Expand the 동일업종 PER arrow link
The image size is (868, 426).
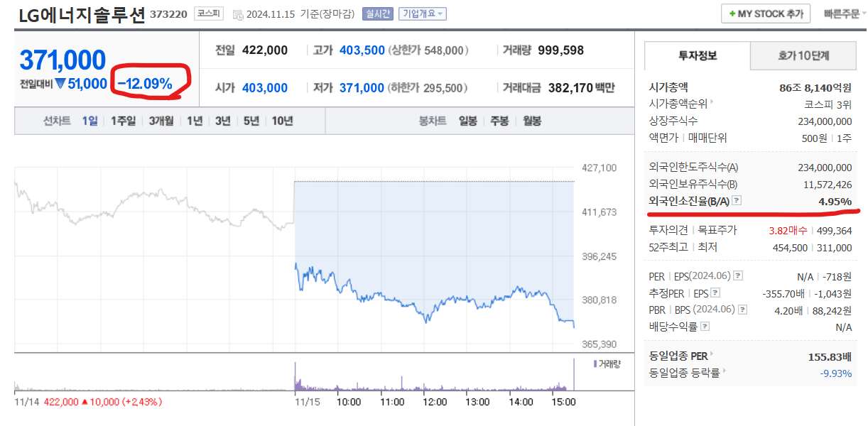(x=712, y=355)
